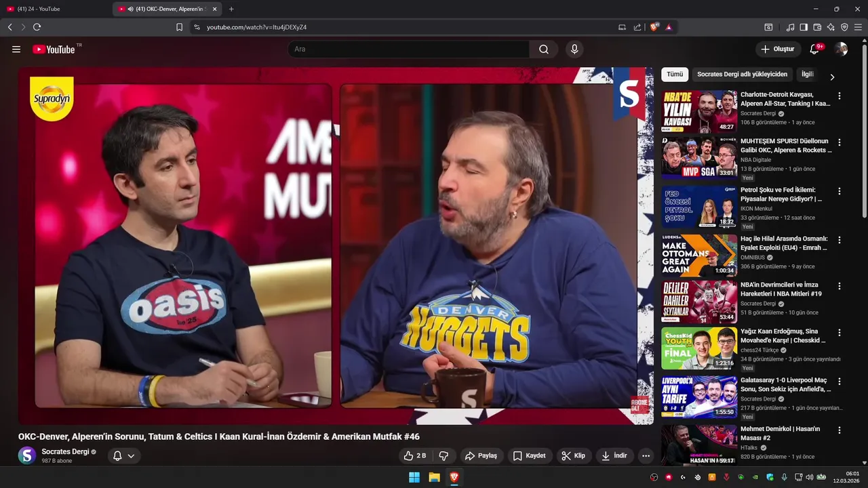This screenshot has height=488, width=868.
Task: Open options for Petrol Şoku video
Action: click(x=840, y=191)
